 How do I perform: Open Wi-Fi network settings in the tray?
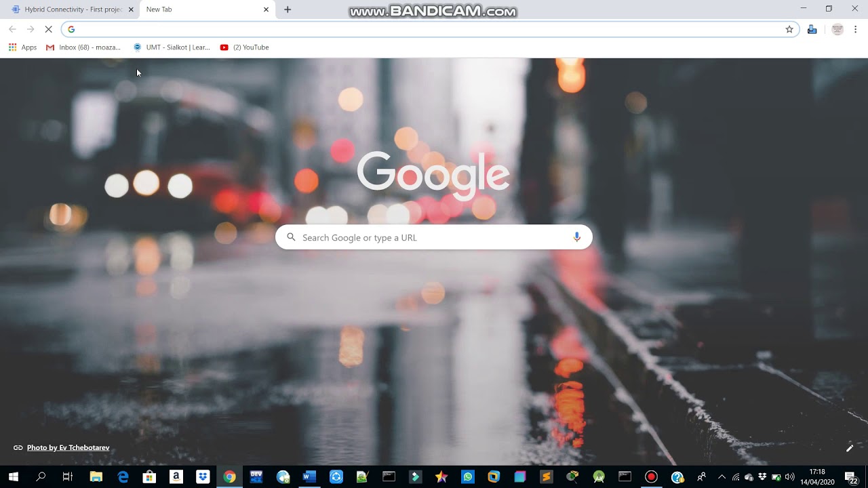[736, 476]
